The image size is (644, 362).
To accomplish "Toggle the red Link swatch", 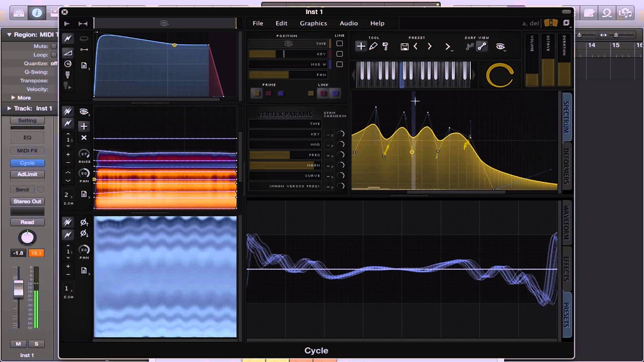I will coord(323,93).
